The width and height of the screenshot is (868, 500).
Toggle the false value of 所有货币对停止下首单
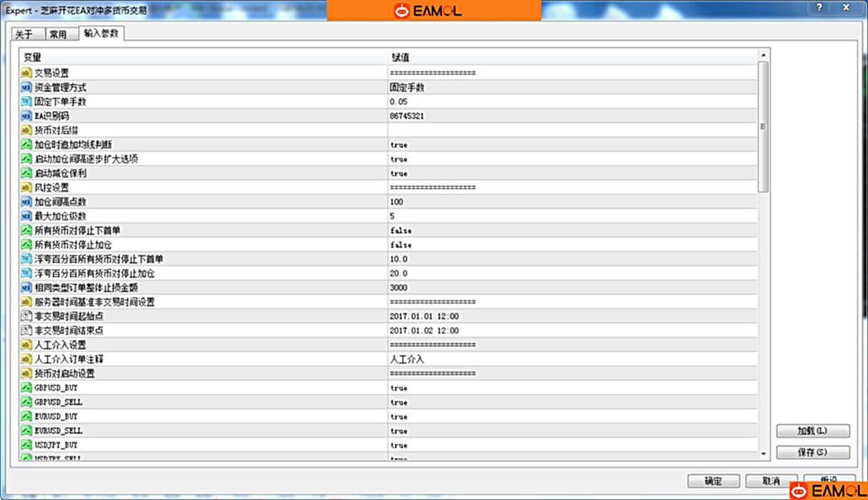pyautogui.click(x=400, y=230)
